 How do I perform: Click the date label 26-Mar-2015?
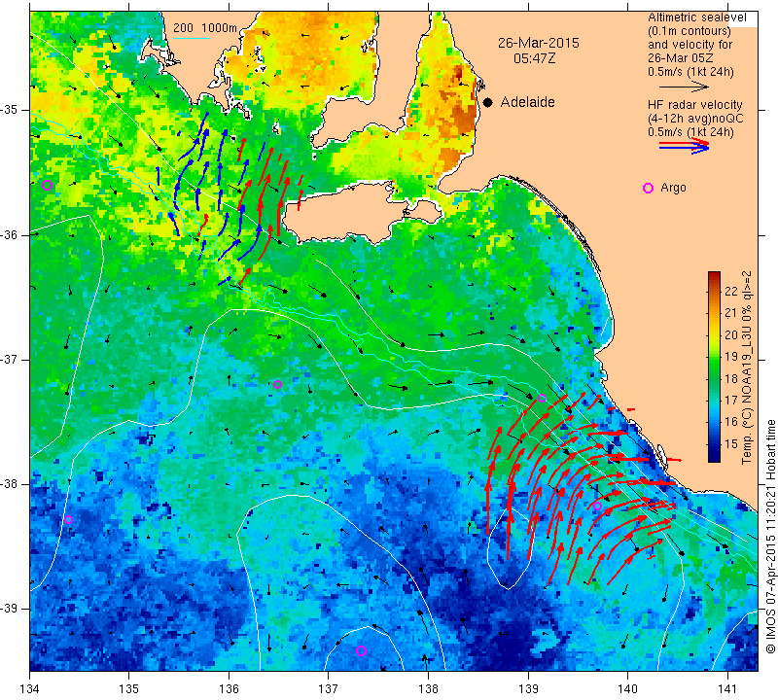539,43
